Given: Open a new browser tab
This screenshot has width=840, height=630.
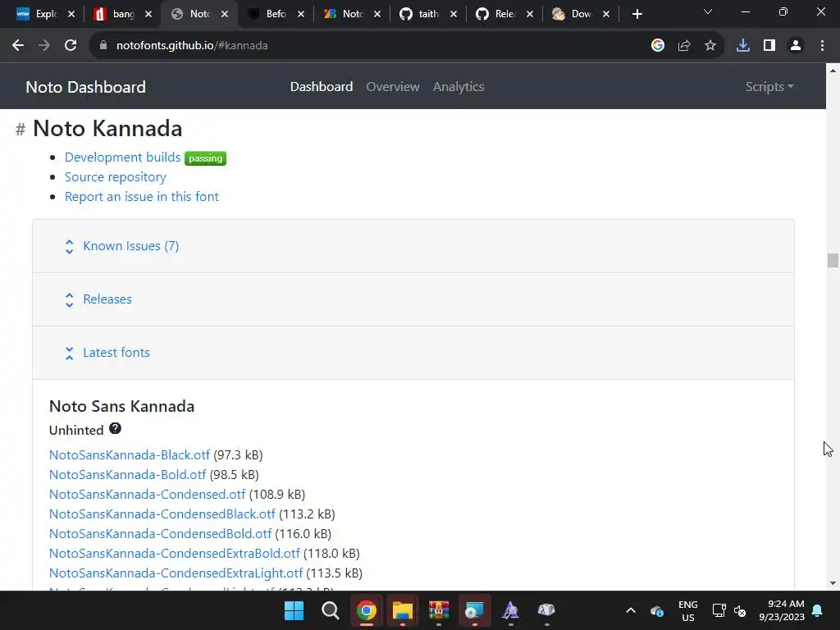Looking at the screenshot, I should tap(637, 15).
